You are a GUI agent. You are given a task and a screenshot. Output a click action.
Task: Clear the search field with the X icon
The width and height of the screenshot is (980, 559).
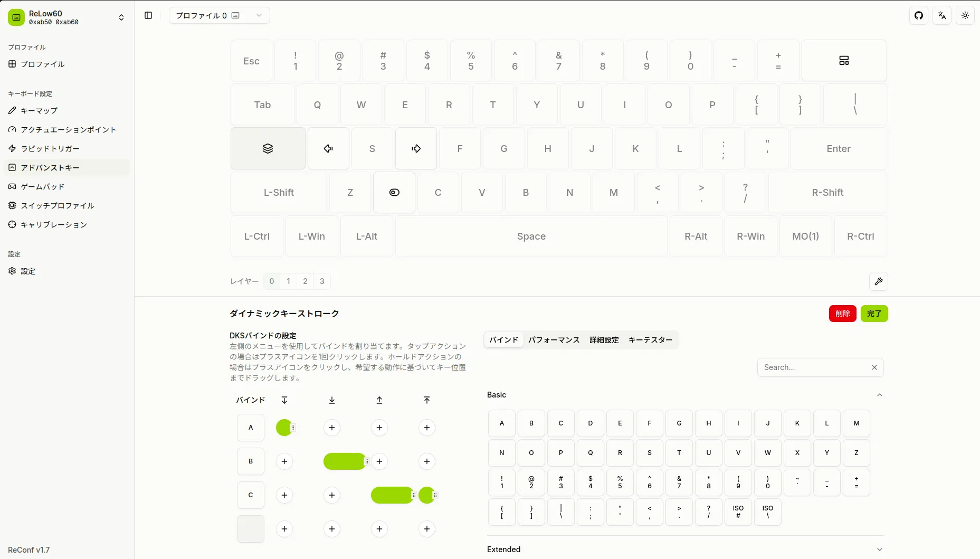pyautogui.click(x=874, y=367)
